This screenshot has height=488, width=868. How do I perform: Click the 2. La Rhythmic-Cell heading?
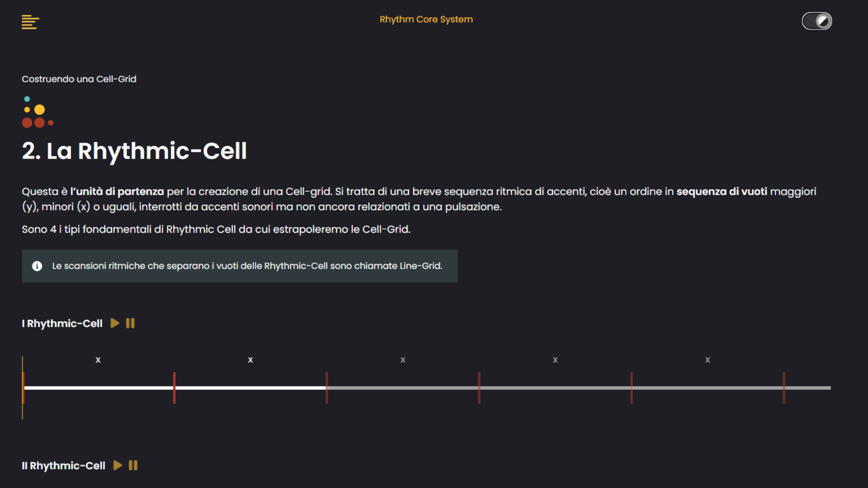click(134, 151)
